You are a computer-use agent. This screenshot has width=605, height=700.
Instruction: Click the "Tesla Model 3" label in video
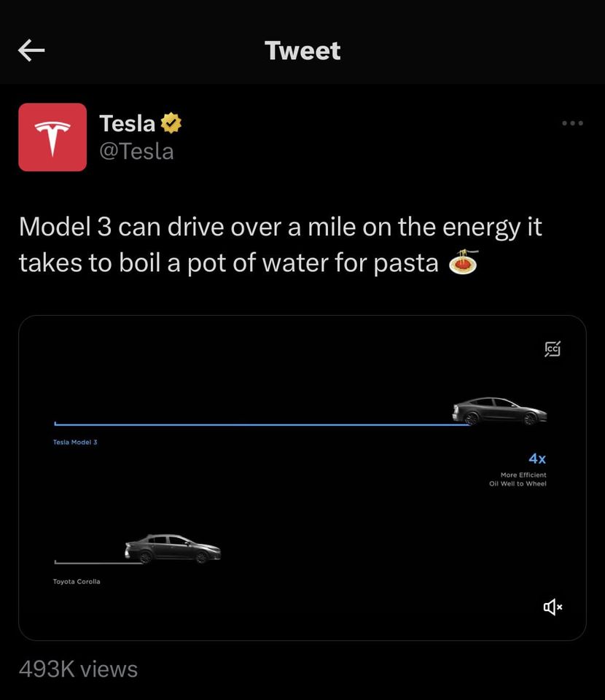(x=75, y=443)
